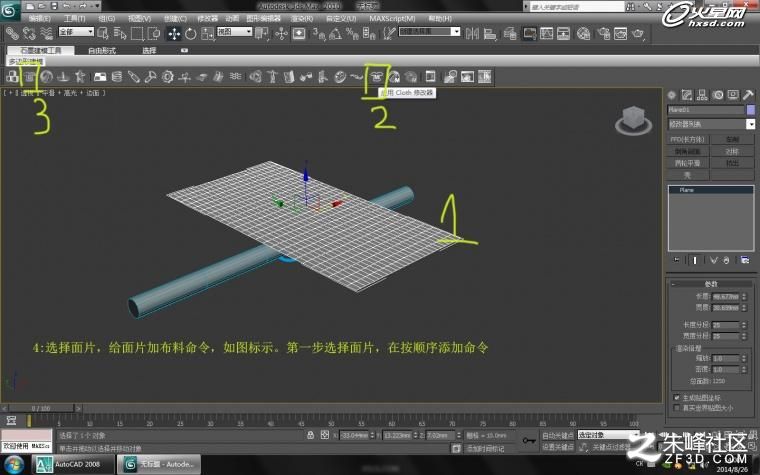This screenshot has height=475, width=760.
Task: Open the reference coordinate system dropdown
Action: pos(235,32)
